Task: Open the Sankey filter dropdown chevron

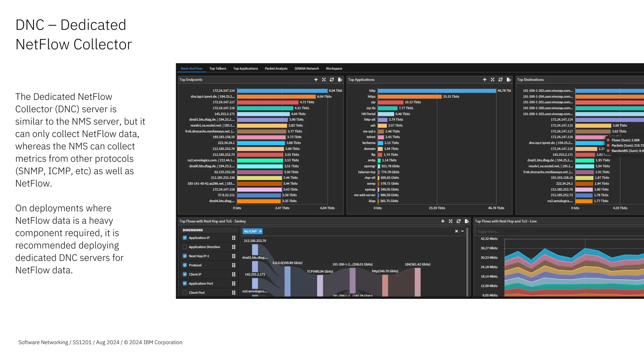Action: pos(463,231)
